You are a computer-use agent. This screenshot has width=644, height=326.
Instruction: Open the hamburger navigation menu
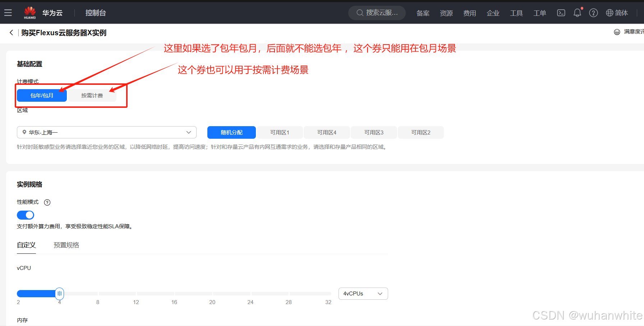click(8, 13)
